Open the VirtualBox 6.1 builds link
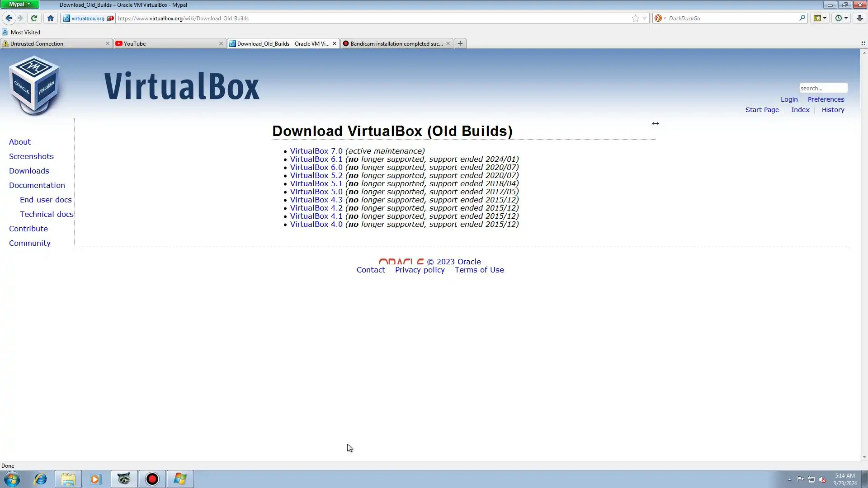The width and height of the screenshot is (868, 488). 316,159
